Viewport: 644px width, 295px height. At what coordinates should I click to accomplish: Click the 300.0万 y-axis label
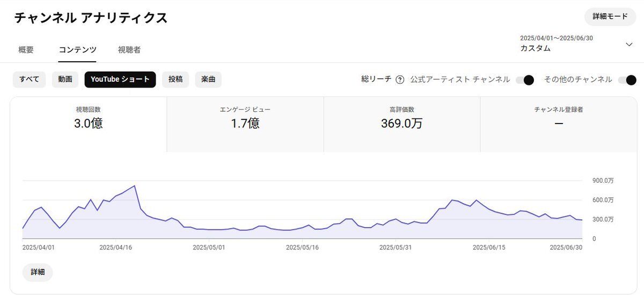[603, 219]
